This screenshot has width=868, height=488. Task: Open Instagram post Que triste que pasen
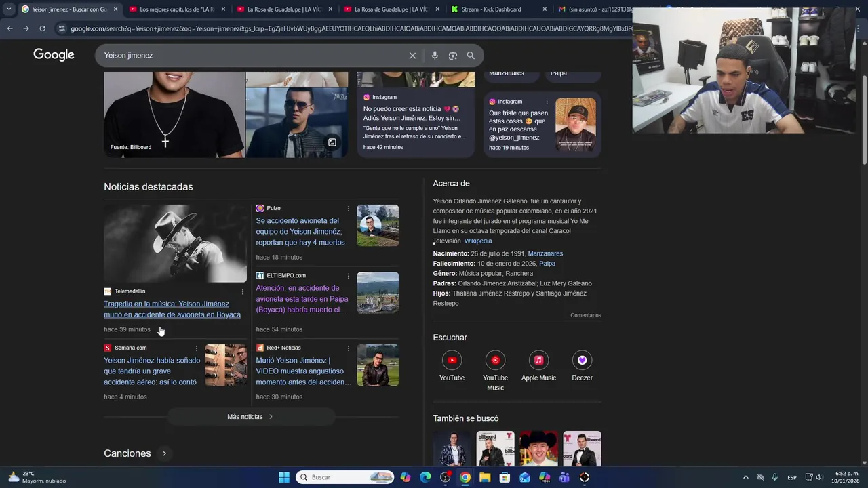pos(542,124)
